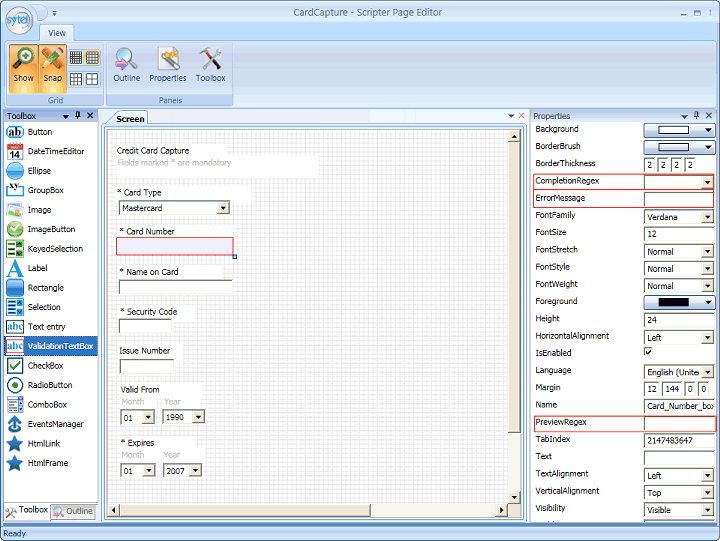This screenshot has width=720, height=541.
Task: Click the Height value field
Action: pyautogui.click(x=679, y=320)
